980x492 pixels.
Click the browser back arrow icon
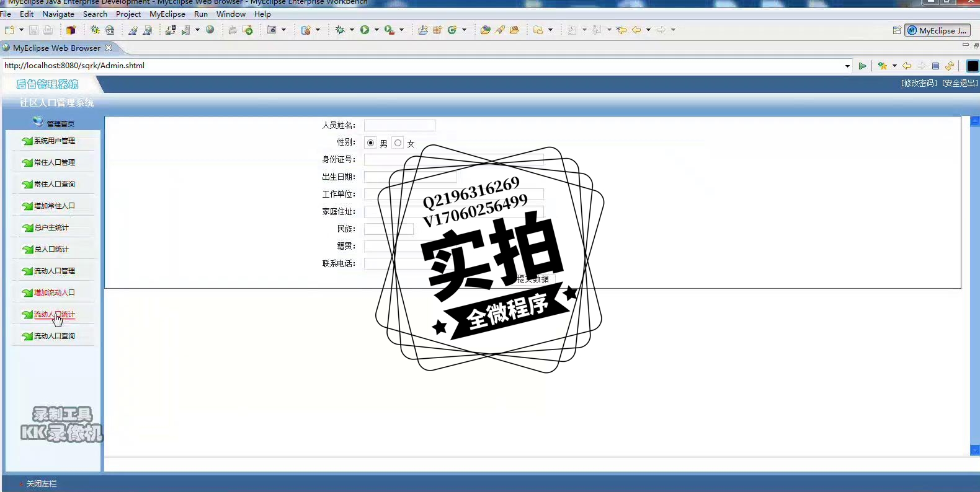pyautogui.click(x=907, y=66)
